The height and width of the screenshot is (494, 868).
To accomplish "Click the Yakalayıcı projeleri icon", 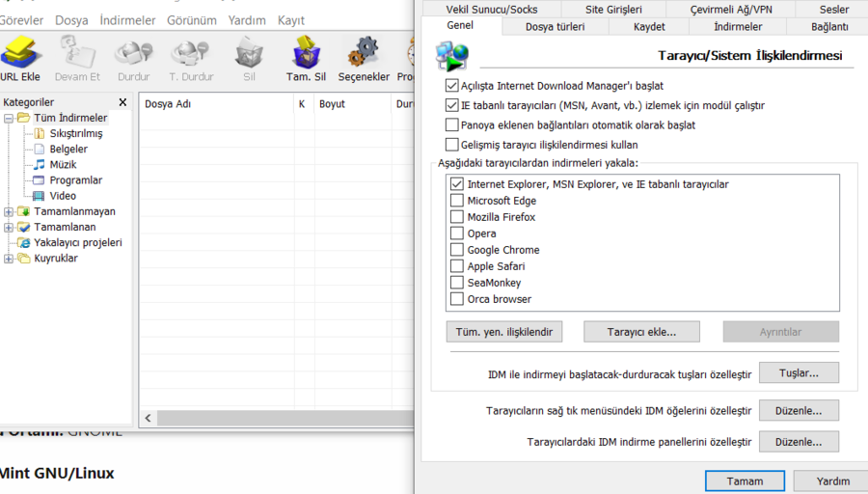I will pos(24,242).
